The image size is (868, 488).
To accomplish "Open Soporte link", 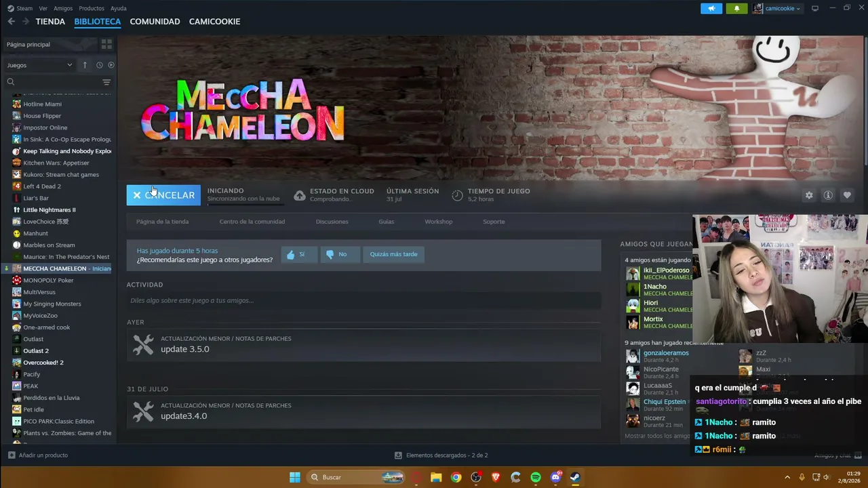I will coord(494,222).
